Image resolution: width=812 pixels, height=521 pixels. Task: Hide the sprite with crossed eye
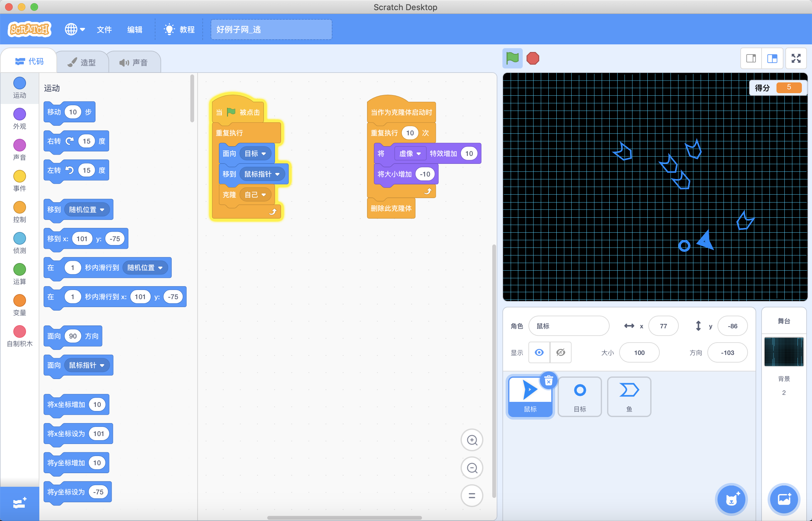point(561,352)
